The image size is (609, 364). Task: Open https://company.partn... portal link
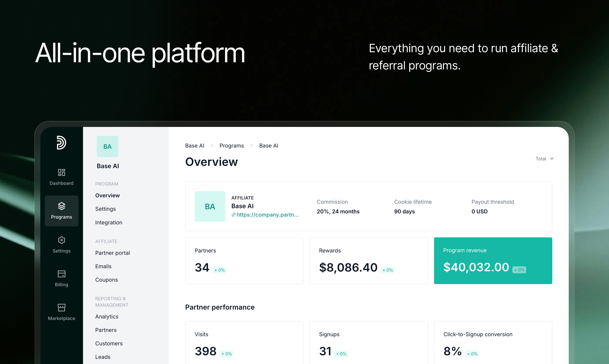268,215
